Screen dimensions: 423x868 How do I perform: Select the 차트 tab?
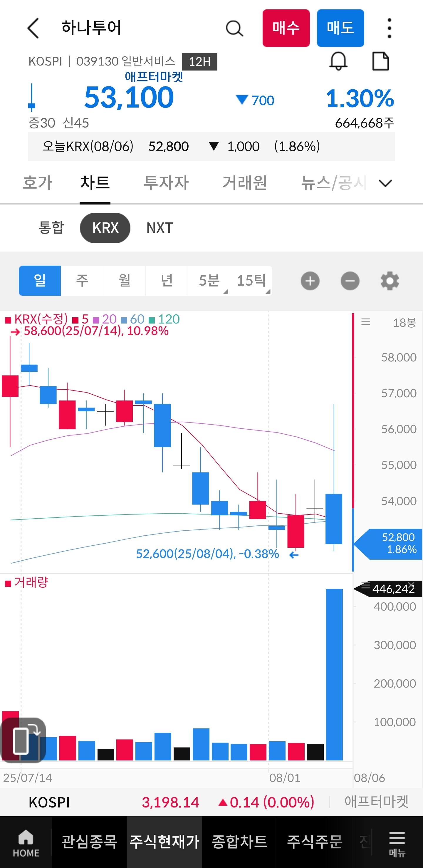95,183
